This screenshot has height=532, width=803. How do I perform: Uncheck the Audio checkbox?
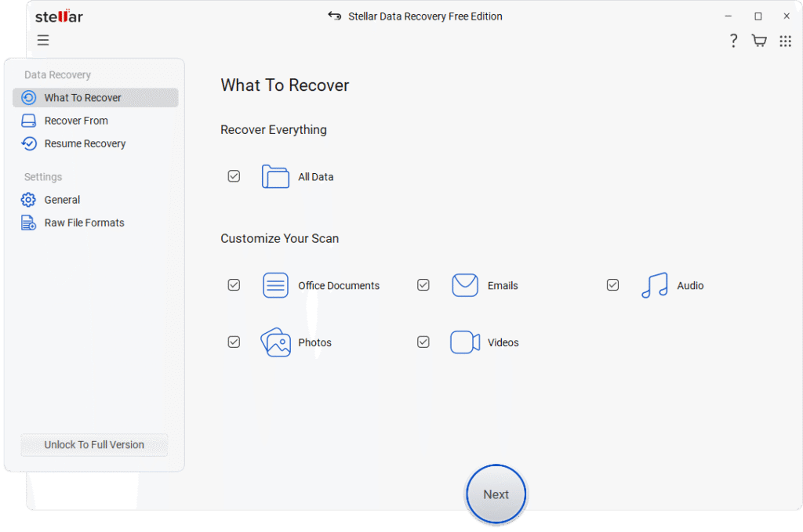tap(612, 285)
